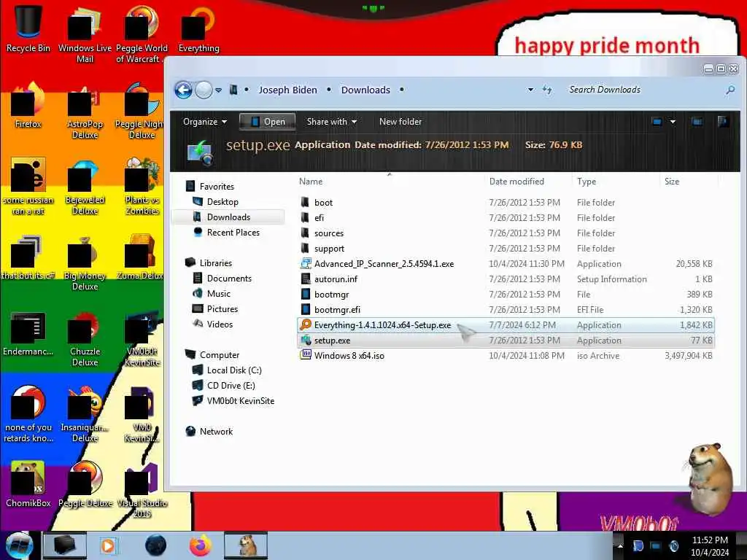The width and height of the screenshot is (747, 560).
Task: Open the Windows Start menu
Action: [x=19, y=545]
